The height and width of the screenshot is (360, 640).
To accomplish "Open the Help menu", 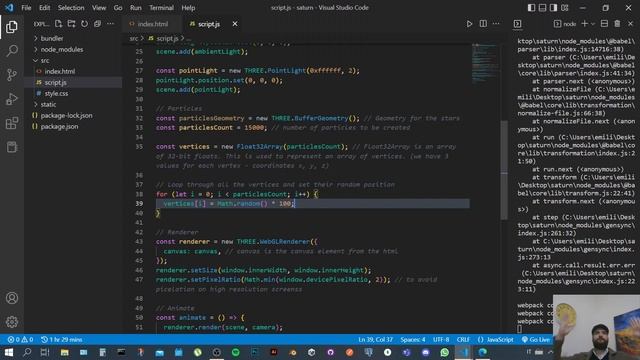I will click(x=188, y=8).
